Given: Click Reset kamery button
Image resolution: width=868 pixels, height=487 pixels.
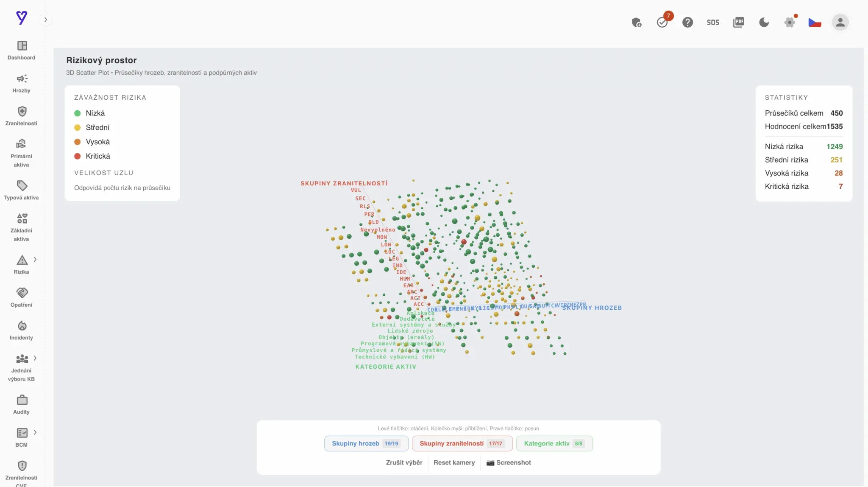Looking at the screenshot, I should [454, 462].
